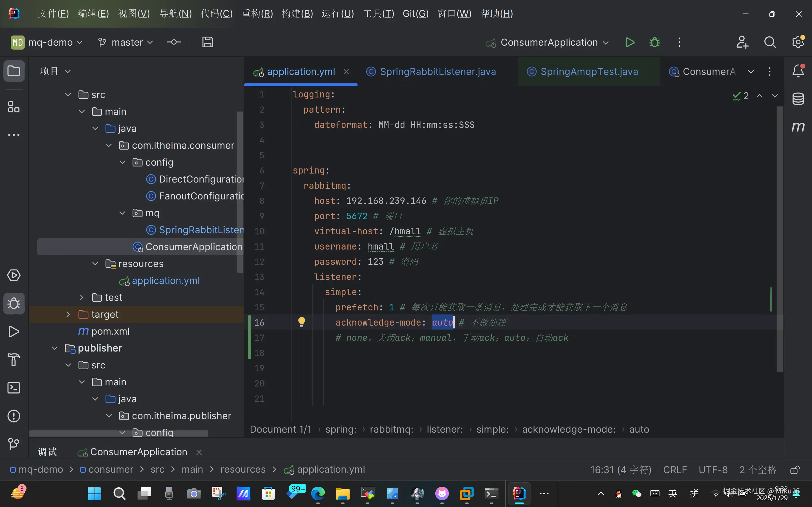
Task: Save all files with disk icon
Action: [x=208, y=42]
